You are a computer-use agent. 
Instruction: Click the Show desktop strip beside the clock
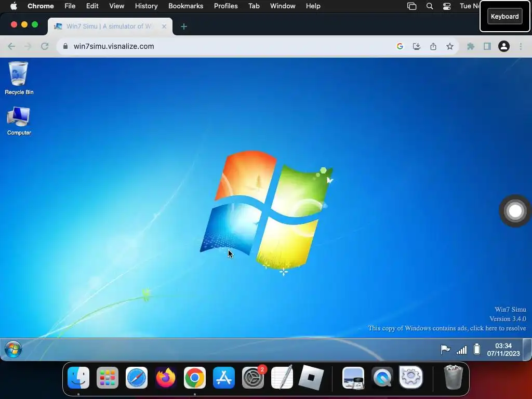tap(527, 349)
